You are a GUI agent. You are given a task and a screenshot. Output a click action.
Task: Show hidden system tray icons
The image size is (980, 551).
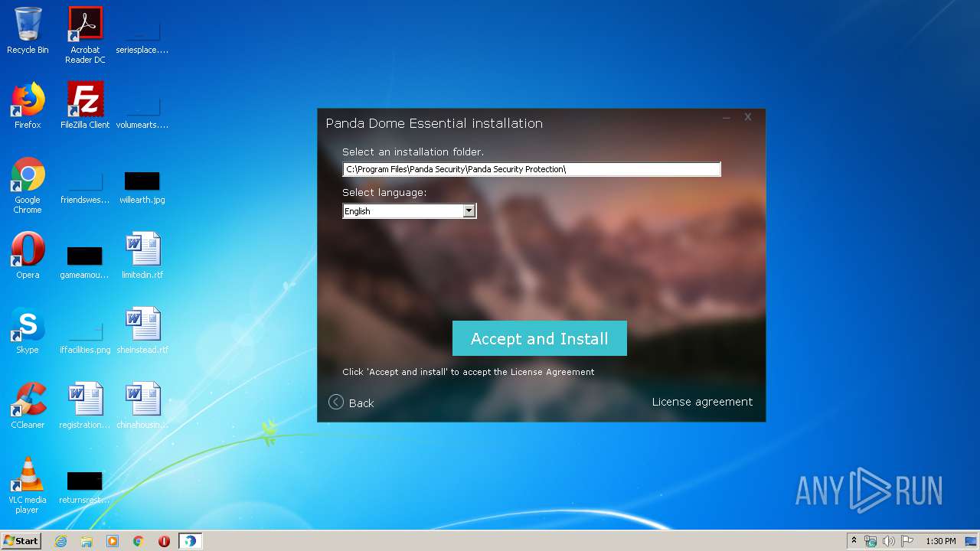(x=854, y=540)
